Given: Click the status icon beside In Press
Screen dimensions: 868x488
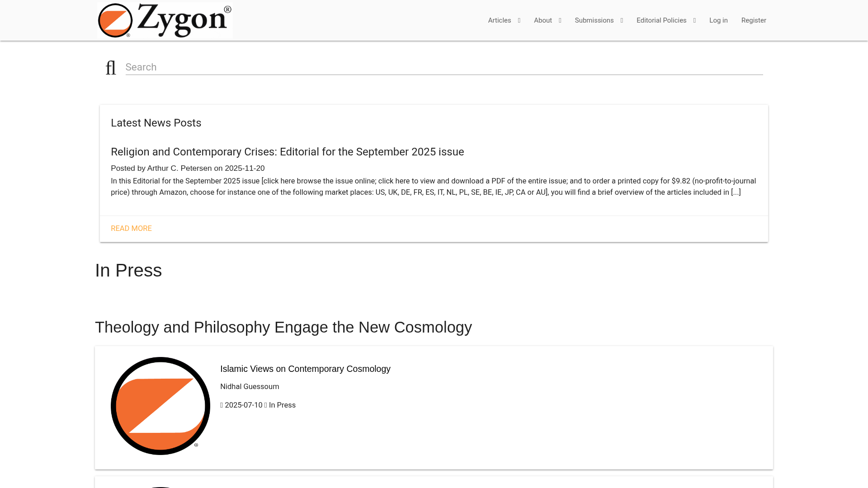Looking at the screenshot, I should (266, 405).
